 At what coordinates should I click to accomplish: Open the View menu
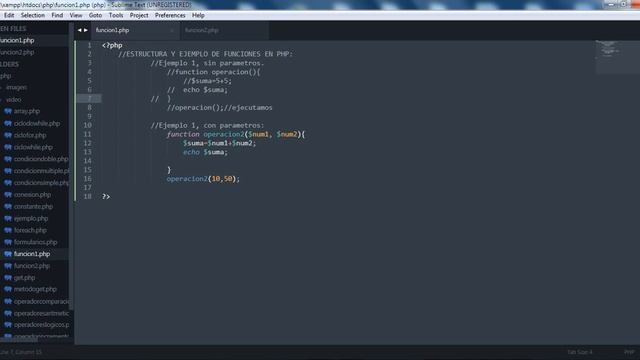point(76,16)
